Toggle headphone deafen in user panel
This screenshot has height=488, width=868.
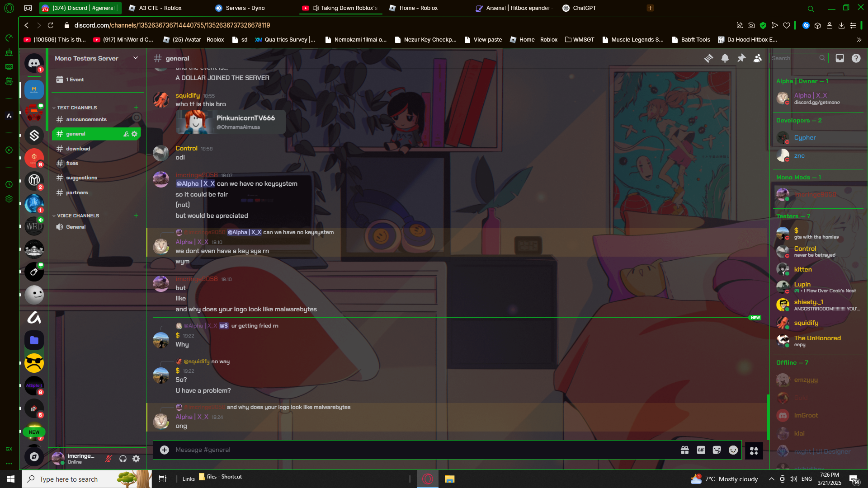(123, 459)
